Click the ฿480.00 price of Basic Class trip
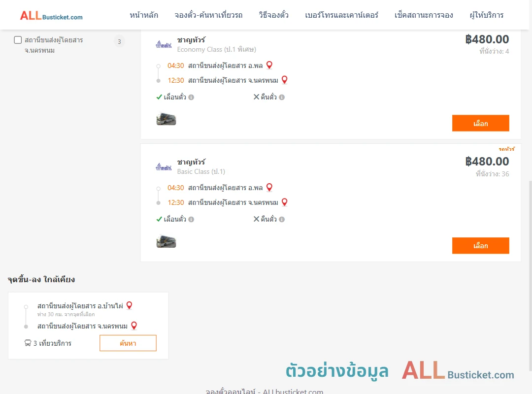Viewport: 532px width, 394px height. [x=487, y=162]
